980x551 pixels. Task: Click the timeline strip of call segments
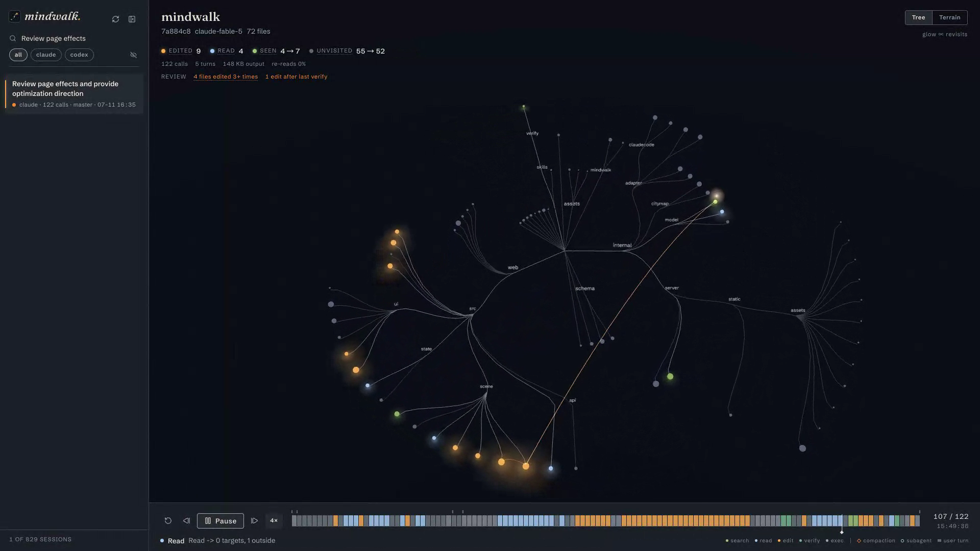(605, 520)
